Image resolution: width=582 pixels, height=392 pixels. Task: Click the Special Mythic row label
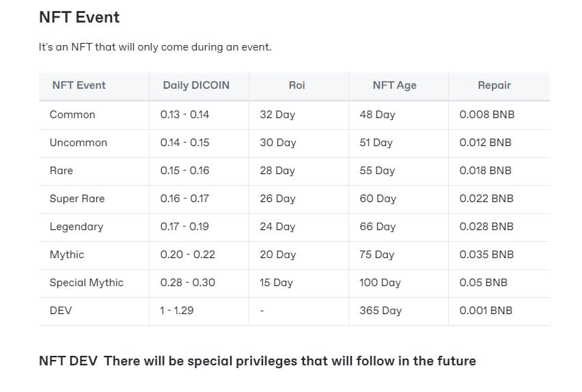(x=86, y=283)
